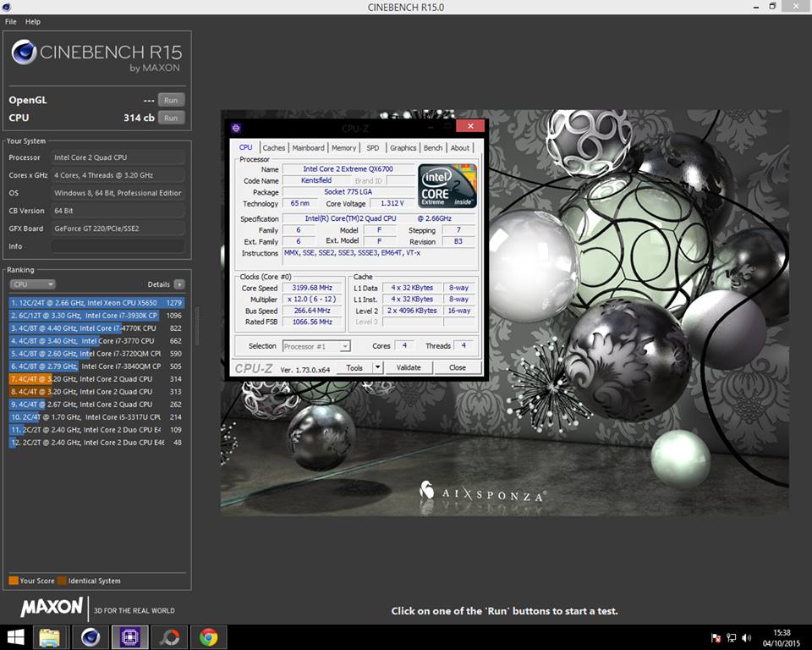Switch to the SPD tab in CPU-Z
This screenshot has height=650, width=812.
click(x=373, y=148)
